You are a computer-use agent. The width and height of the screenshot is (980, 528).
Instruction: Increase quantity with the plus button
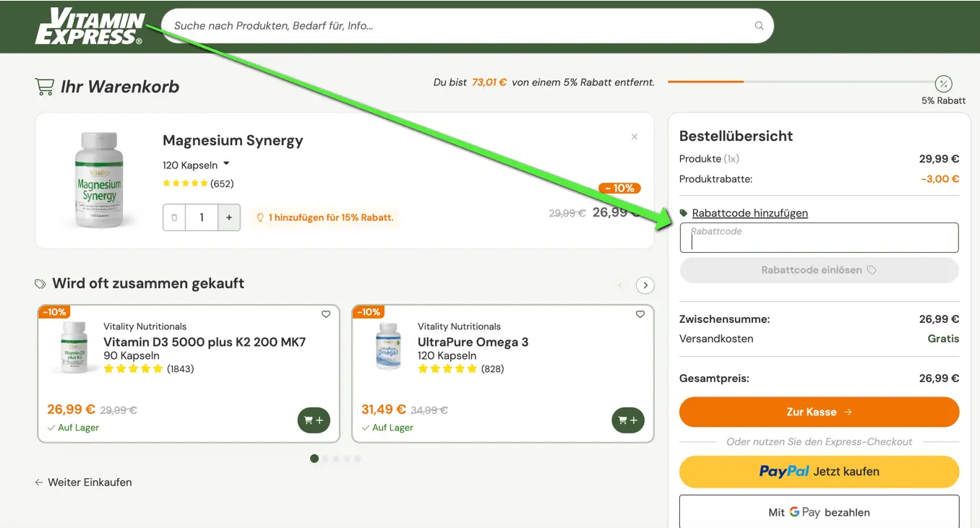point(229,217)
